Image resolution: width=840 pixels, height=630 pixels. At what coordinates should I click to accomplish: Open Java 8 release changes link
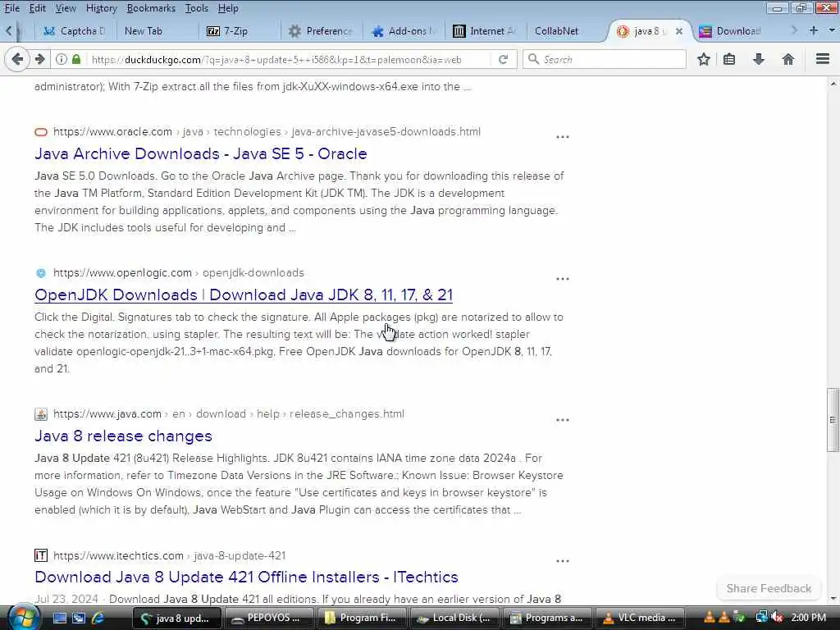pos(123,436)
